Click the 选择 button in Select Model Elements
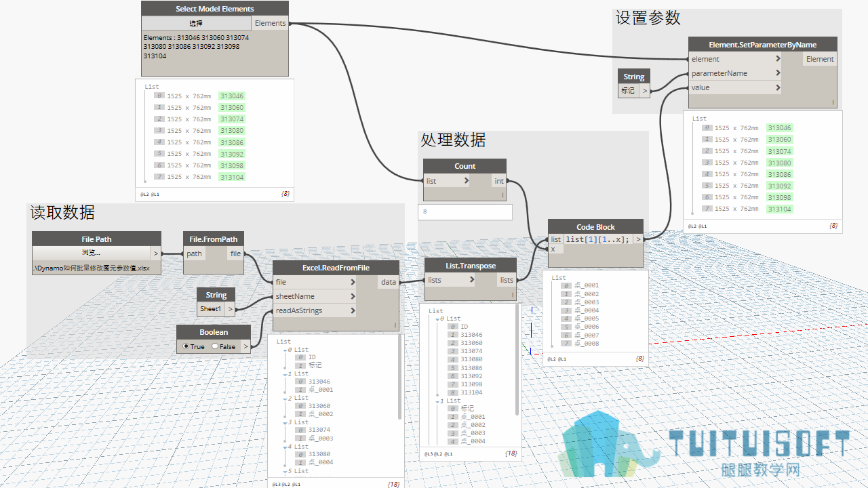 pyautogui.click(x=197, y=23)
